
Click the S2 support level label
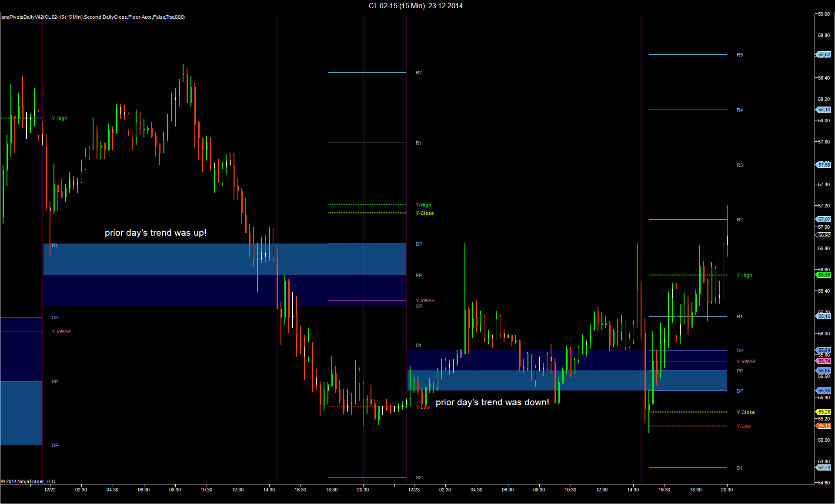pyautogui.click(x=418, y=477)
